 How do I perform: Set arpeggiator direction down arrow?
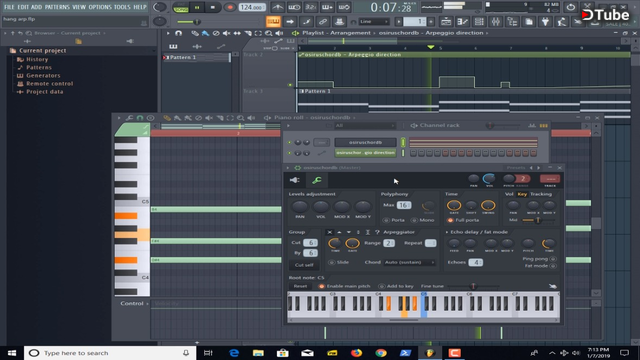coord(349,232)
